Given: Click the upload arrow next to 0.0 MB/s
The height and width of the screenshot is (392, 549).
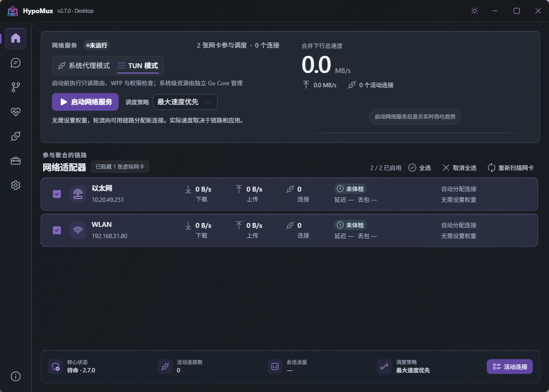Looking at the screenshot, I should click(x=306, y=85).
